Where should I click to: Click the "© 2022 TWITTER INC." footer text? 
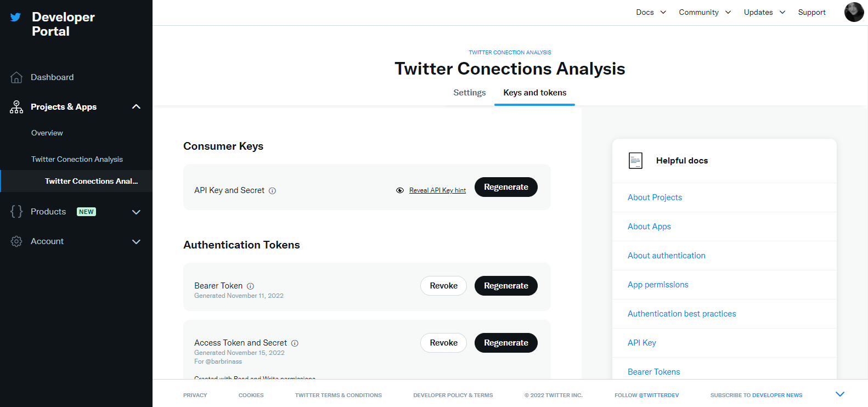pyautogui.click(x=554, y=395)
